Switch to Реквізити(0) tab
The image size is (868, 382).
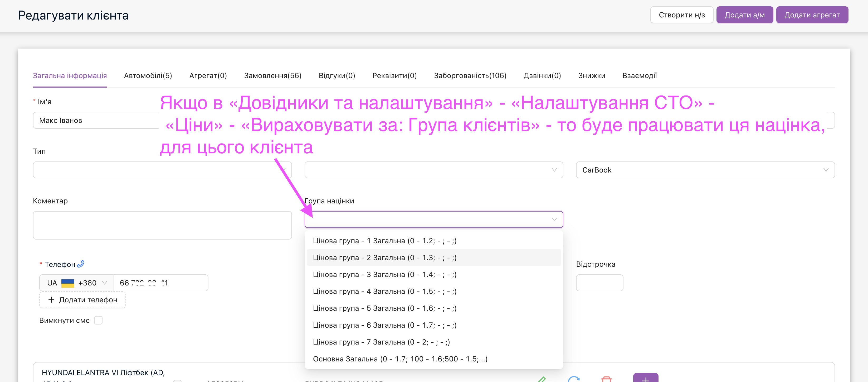[394, 76]
